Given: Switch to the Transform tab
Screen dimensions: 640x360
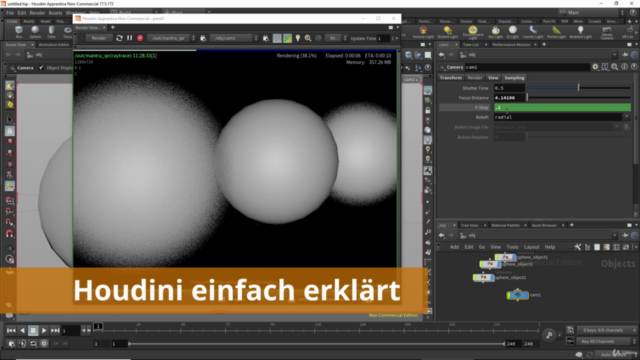Looking at the screenshot, I should (451, 78).
